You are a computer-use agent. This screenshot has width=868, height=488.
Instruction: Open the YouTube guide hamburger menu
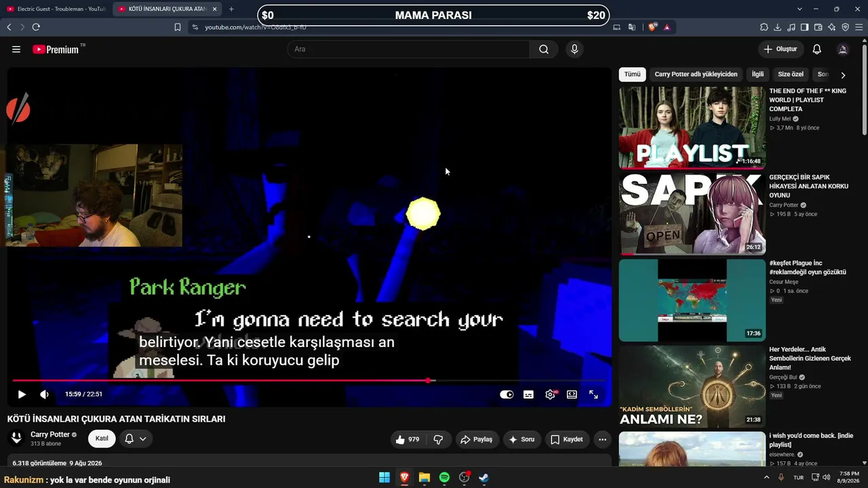(x=16, y=49)
